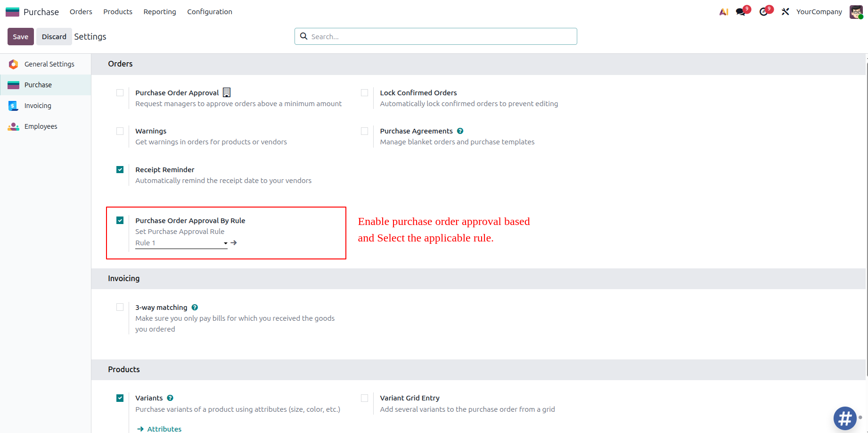Image resolution: width=868 pixels, height=433 pixels.
Task: Open the AI assistant icon
Action: pyautogui.click(x=724, y=11)
